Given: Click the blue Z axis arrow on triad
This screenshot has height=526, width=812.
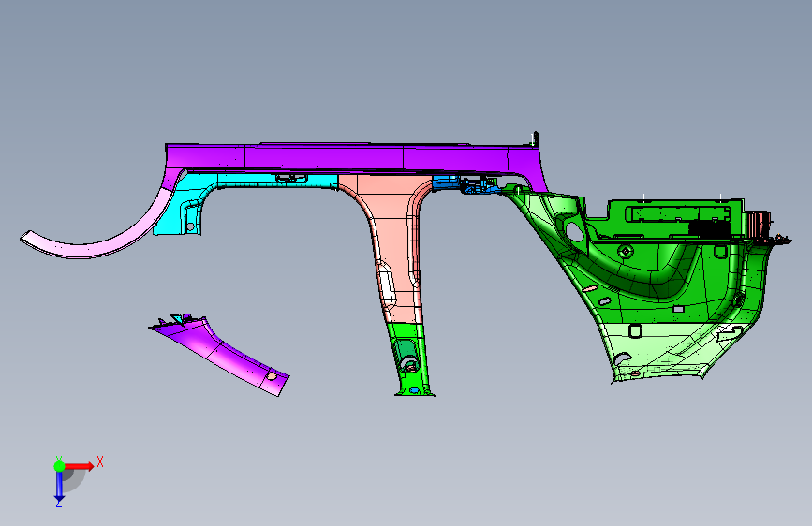Looking at the screenshot, I should point(59,487).
